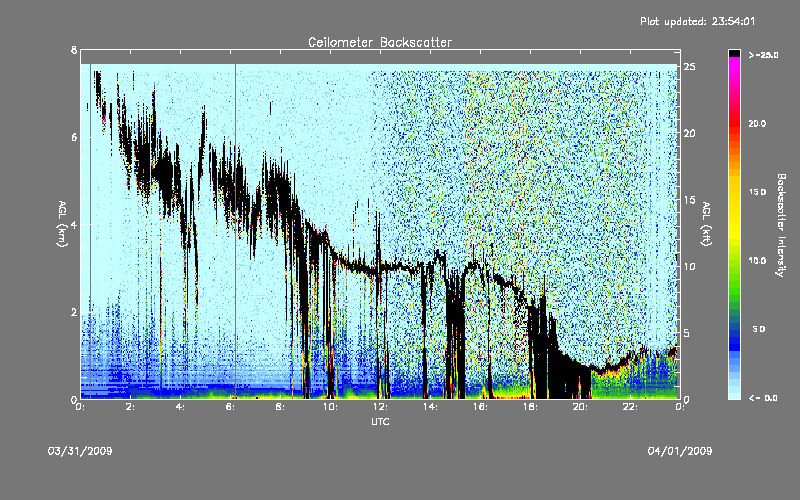Click the 'AGL (kft)' right axis label
Screen dimensions: 800x500
(x=706, y=223)
